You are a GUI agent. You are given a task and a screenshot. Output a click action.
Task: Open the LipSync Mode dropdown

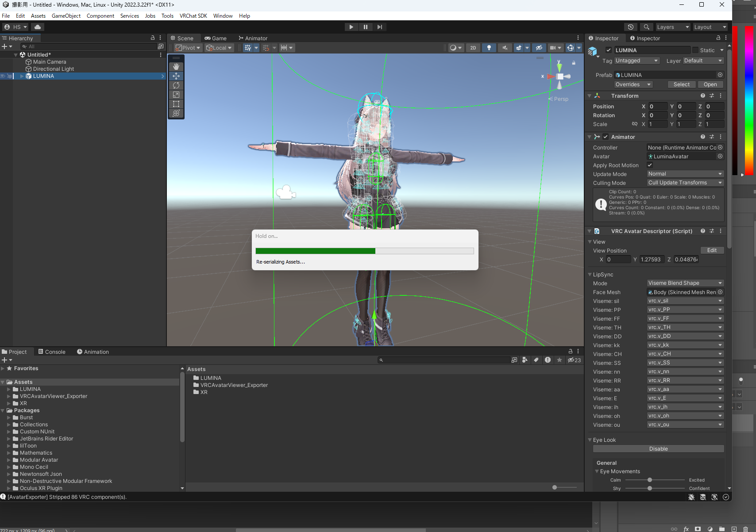(x=685, y=283)
